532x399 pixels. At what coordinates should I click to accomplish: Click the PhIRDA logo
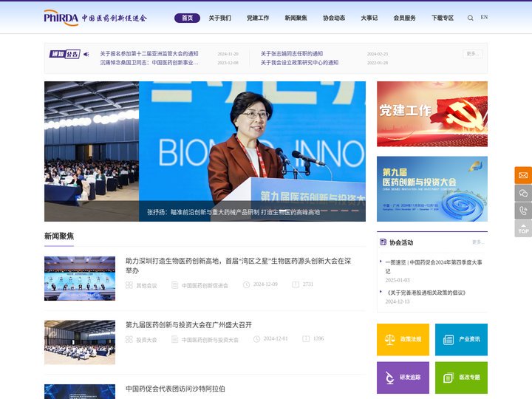[95, 18]
